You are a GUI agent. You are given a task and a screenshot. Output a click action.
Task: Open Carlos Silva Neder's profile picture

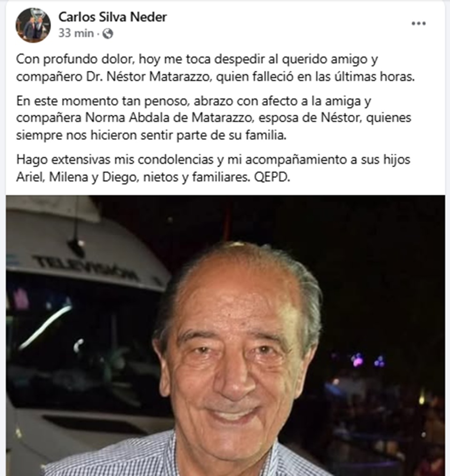33,25
